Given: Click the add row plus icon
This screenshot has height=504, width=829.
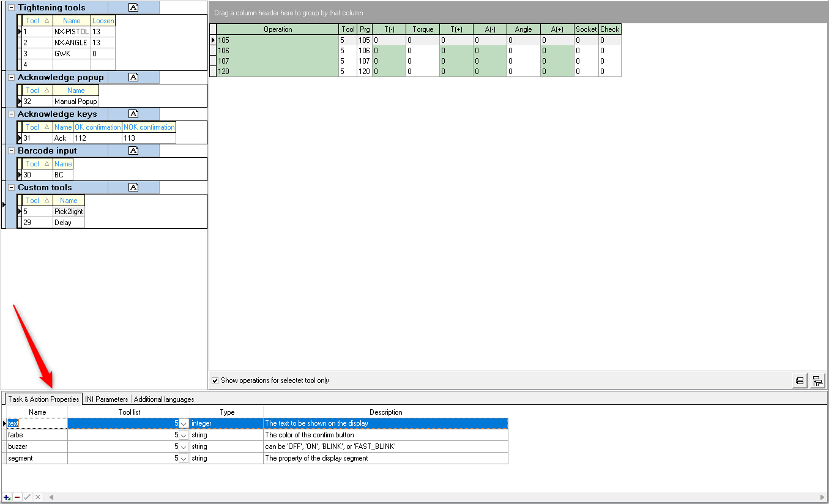Looking at the screenshot, I should click(x=7, y=497).
